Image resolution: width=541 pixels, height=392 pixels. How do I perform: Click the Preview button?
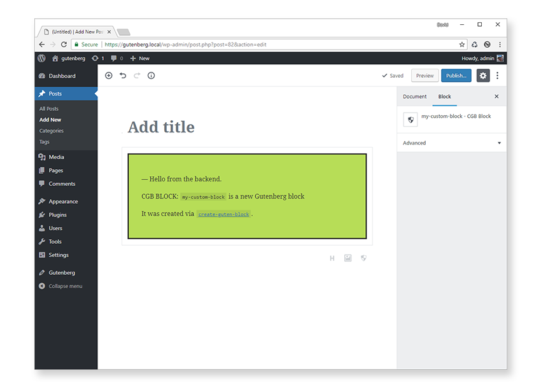425,76
